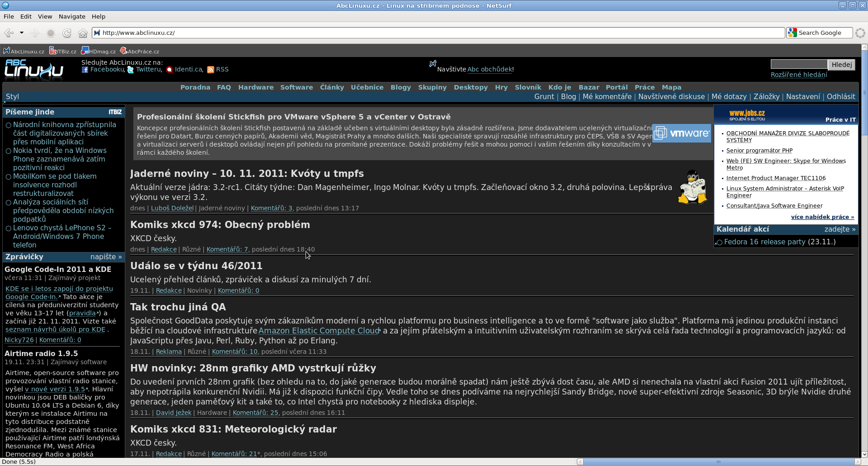The height and width of the screenshot is (466, 868).
Task: Open Komiks xkcd 974: Obecný problém
Action: pos(220,224)
